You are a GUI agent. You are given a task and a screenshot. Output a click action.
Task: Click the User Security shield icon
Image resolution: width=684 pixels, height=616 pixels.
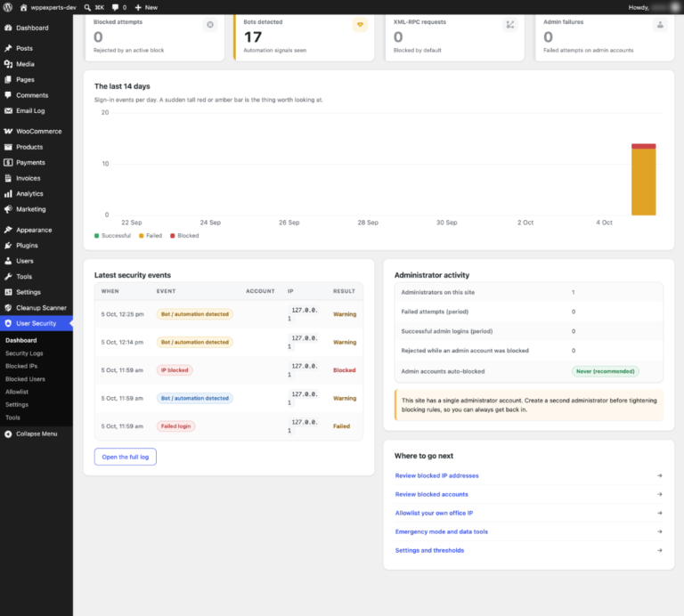click(x=8, y=323)
